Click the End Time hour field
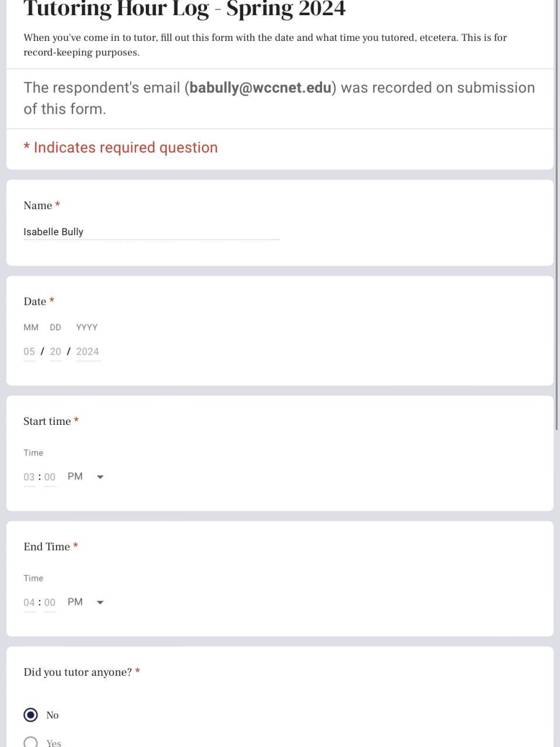This screenshot has width=560, height=747. tap(29, 602)
